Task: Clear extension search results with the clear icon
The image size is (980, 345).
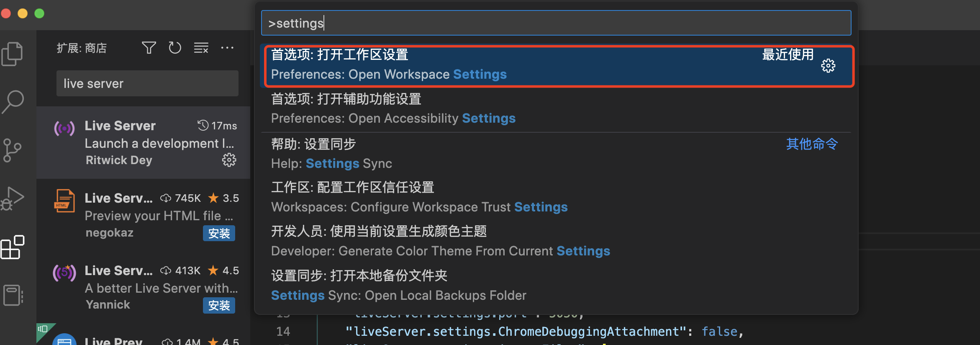Action: [x=201, y=48]
